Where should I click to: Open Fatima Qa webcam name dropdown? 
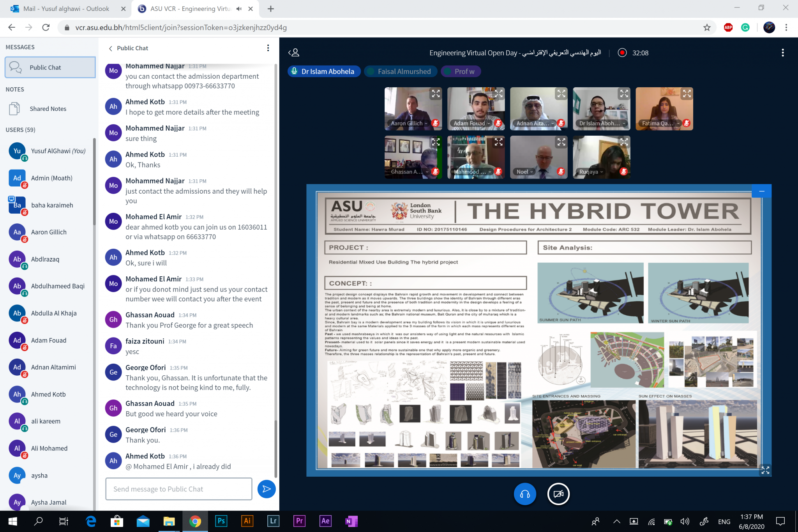660,123
